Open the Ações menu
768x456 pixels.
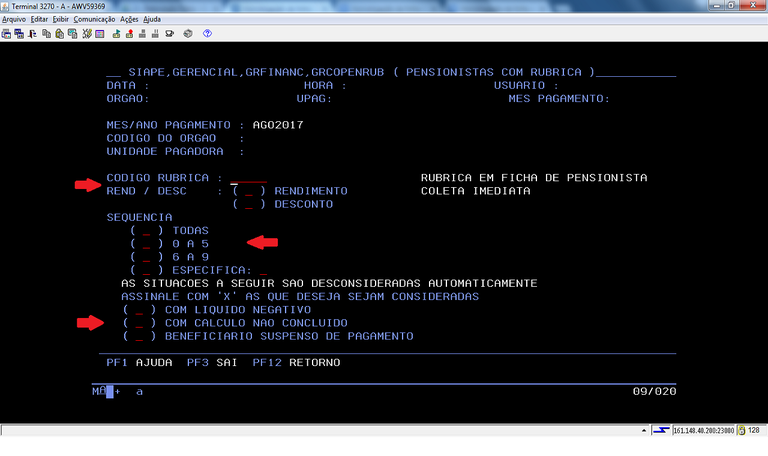point(129,20)
